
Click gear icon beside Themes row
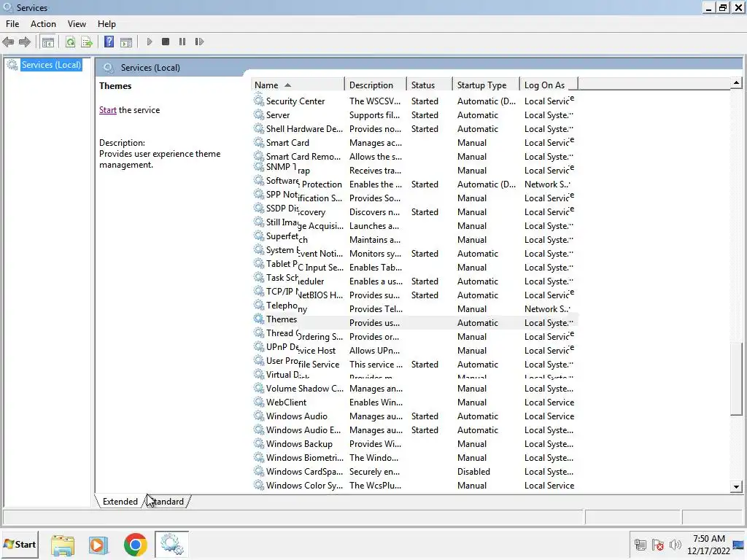coord(259,319)
